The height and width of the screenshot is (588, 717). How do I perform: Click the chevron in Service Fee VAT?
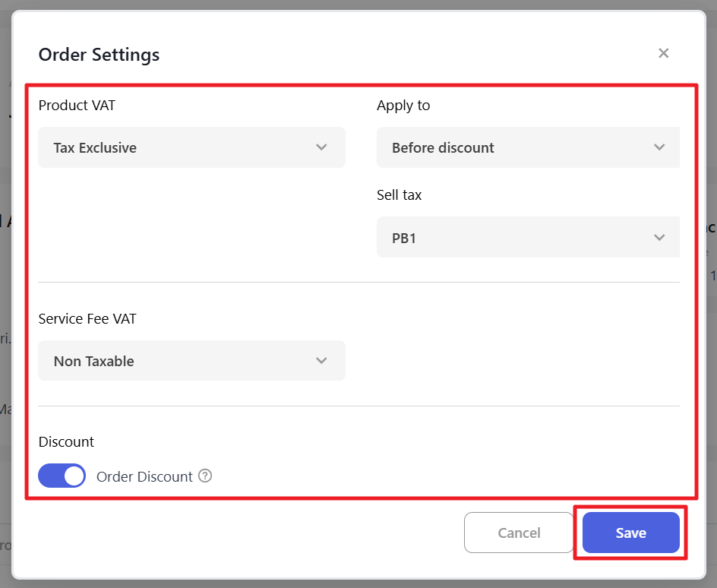click(321, 361)
